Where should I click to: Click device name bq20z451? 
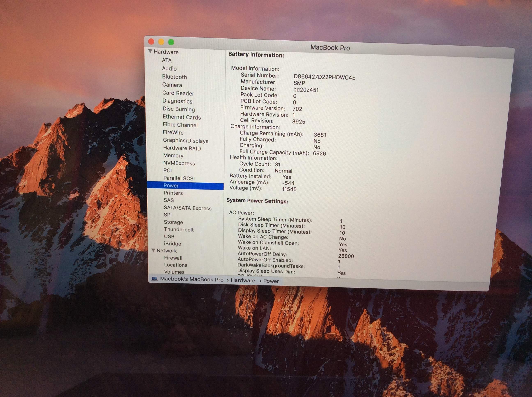point(306,90)
